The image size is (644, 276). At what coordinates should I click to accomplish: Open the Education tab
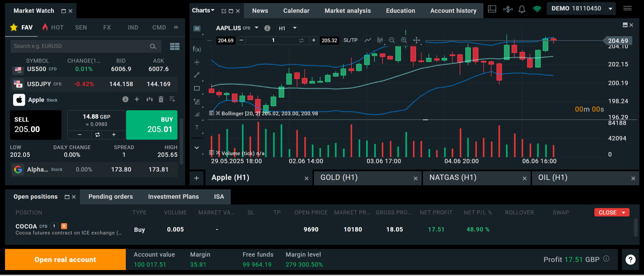(400, 11)
